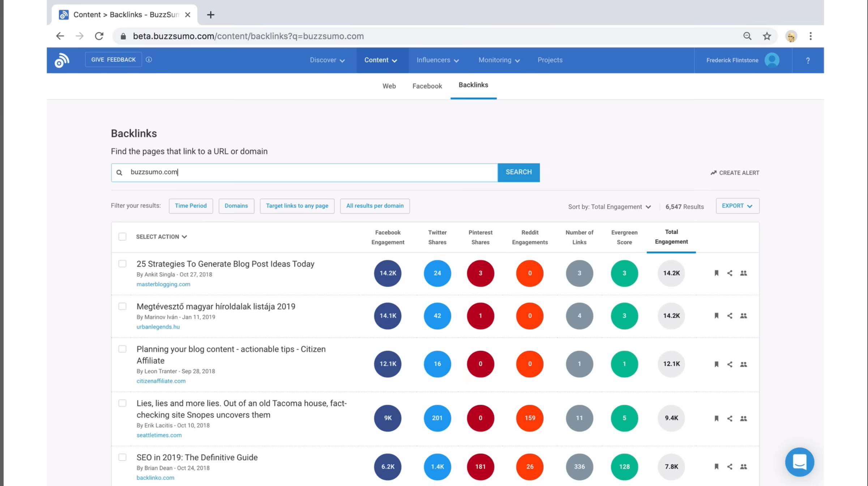
Task: Check the Lies, lies and more lies row
Action: coord(123,403)
